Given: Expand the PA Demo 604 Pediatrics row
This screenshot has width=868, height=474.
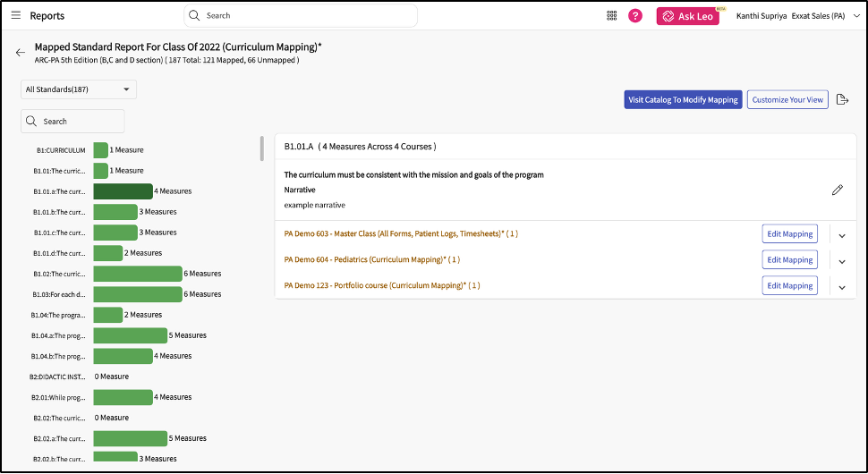Looking at the screenshot, I should [x=842, y=261].
